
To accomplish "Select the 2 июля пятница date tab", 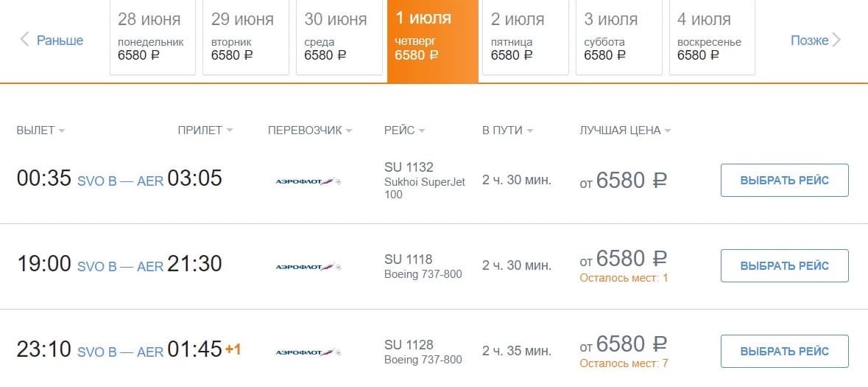I will [x=525, y=37].
